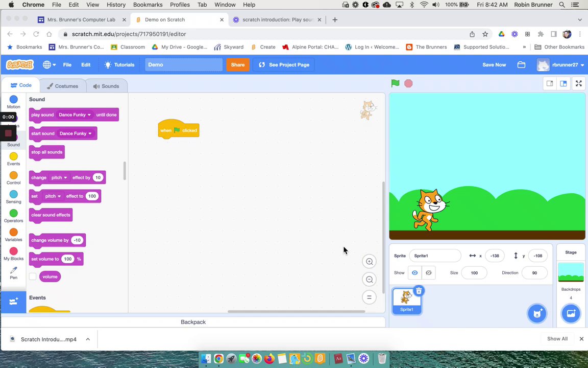588x368 pixels.
Task: Delete Sprite1 using the trash icon
Action: pyautogui.click(x=419, y=291)
